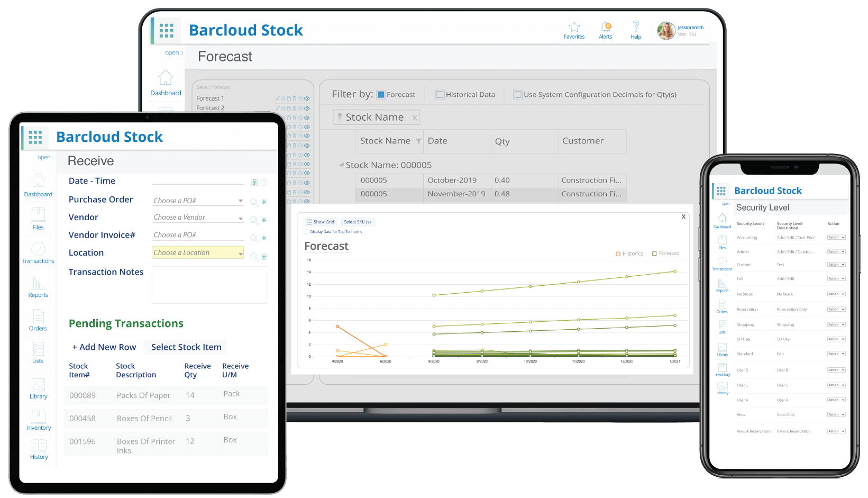Delete Forecast 1 with trash icon
Screen dimensions: 868x498
coord(295,98)
